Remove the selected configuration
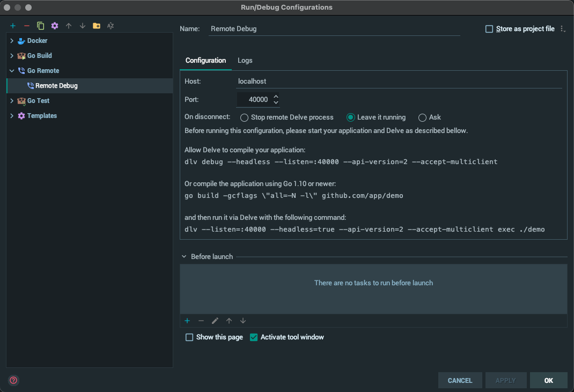The height and width of the screenshot is (392, 574). [27, 26]
